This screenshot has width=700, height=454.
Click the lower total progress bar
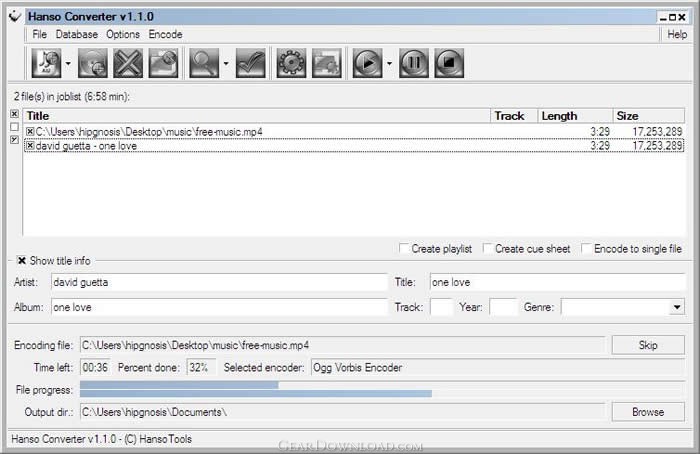click(x=382, y=393)
